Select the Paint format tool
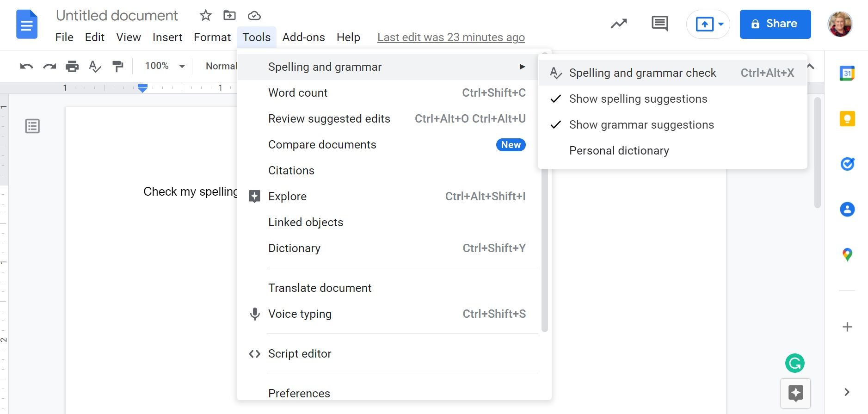The width and height of the screenshot is (868, 414). tap(118, 66)
